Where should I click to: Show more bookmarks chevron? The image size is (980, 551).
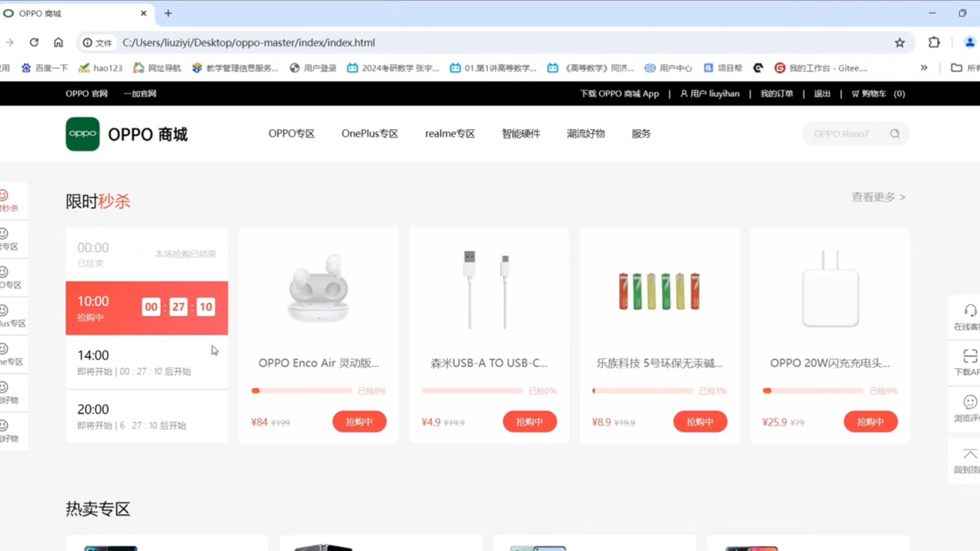click(x=924, y=68)
